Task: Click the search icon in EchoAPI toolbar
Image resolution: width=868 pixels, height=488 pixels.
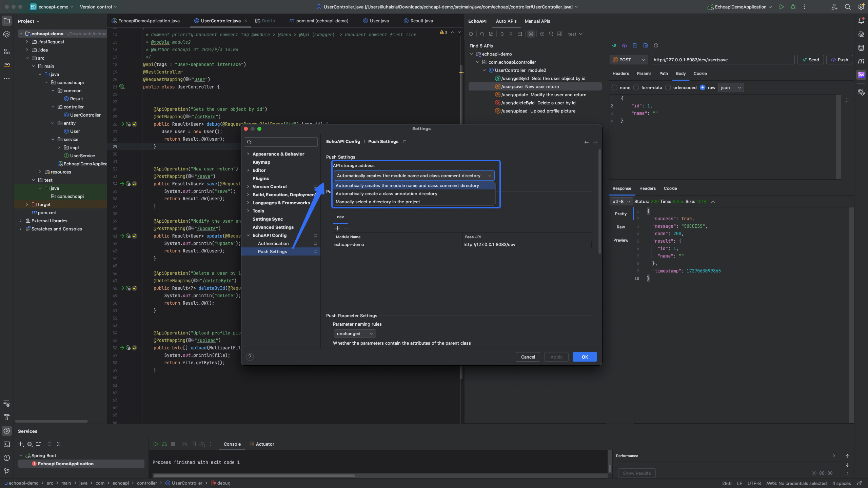Action: tap(482, 34)
